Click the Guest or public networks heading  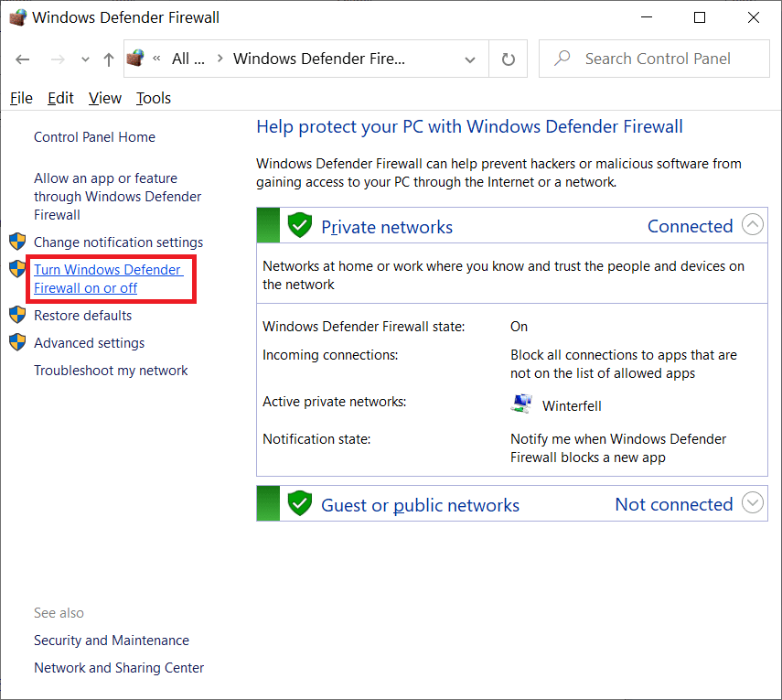[420, 505]
